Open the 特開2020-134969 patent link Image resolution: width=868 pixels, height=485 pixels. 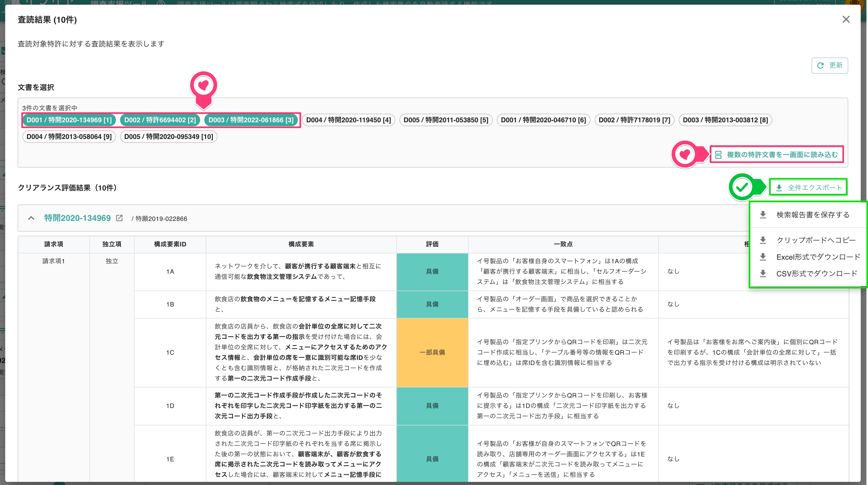[x=77, y=218]
